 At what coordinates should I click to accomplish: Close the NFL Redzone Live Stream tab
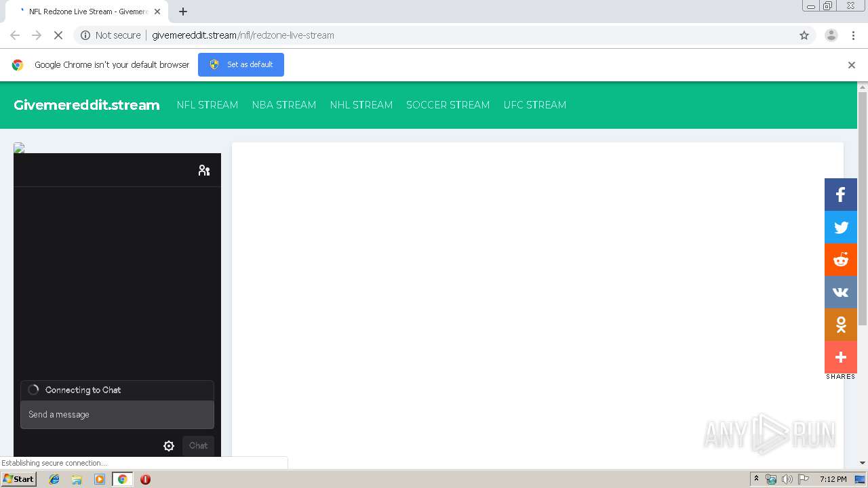(157, 12)
